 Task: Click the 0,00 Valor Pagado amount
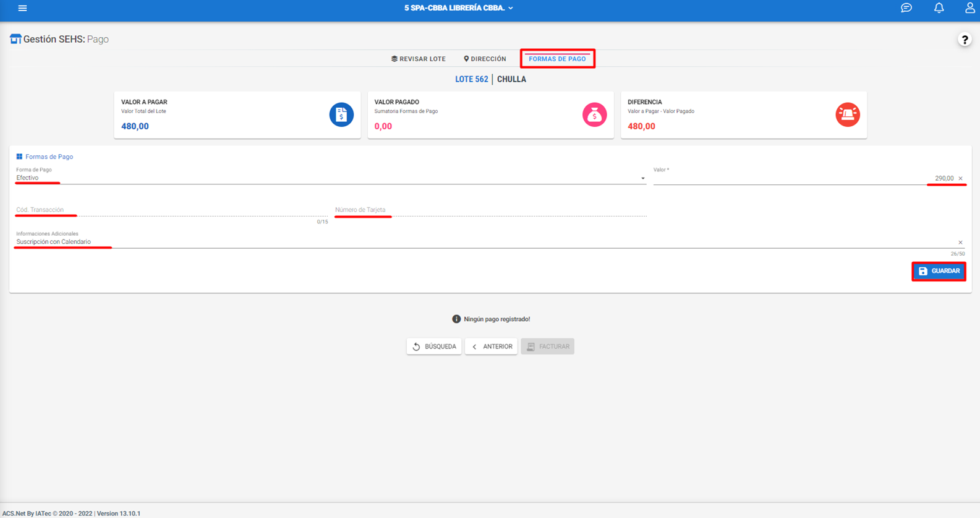pyautogui.click(x=383, y=126)
